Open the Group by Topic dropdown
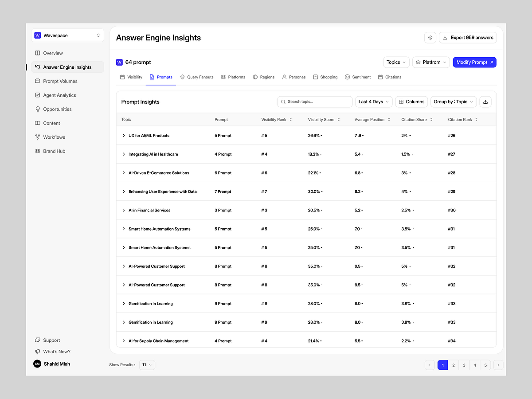 click(x=453, y=102)
